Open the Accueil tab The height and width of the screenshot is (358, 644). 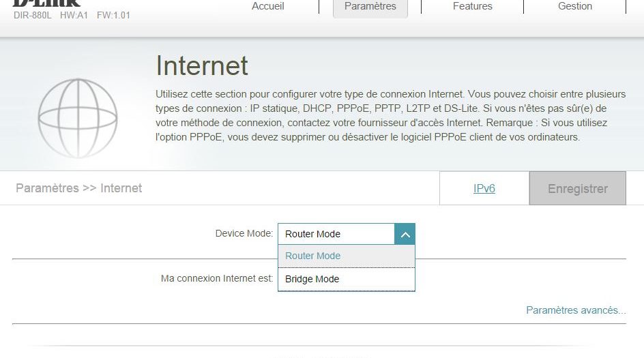[268, 7]
